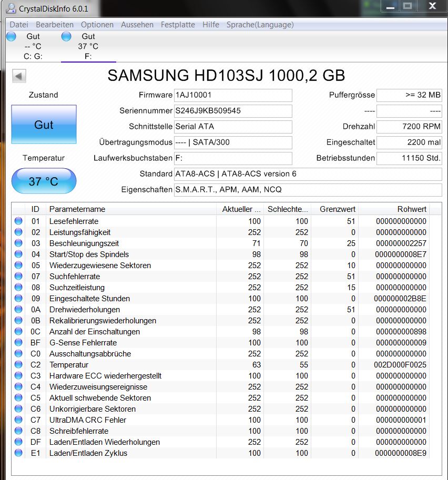
Task: Click the Laufwerksbuchstaben field
Action: click(233, 158)
